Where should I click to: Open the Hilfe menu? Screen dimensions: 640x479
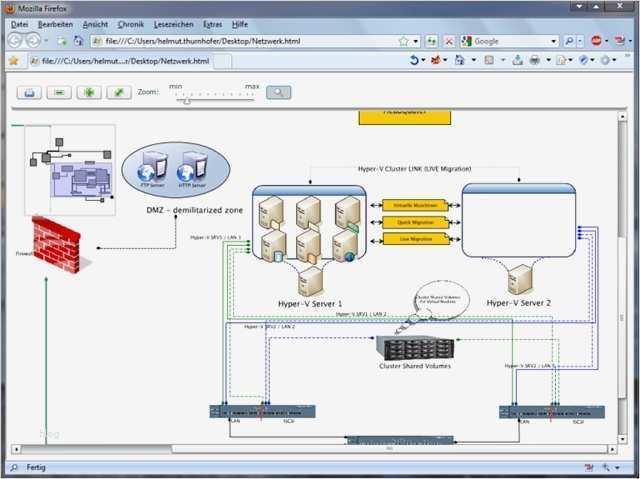(240, 24)
